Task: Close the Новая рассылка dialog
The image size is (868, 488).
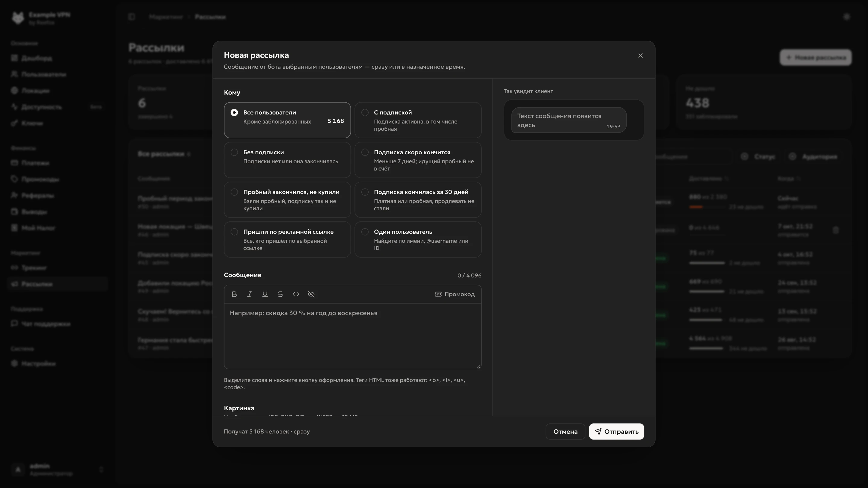Action: pyautogui.click(x=640, y=55)
